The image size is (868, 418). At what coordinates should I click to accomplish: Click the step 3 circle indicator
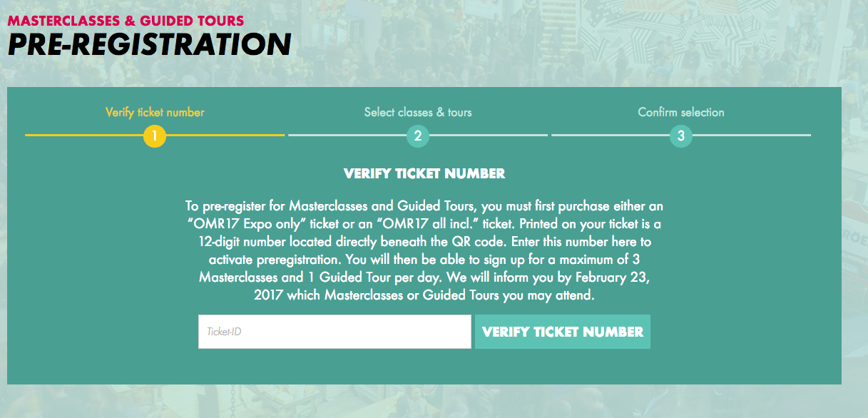(681, 136)
